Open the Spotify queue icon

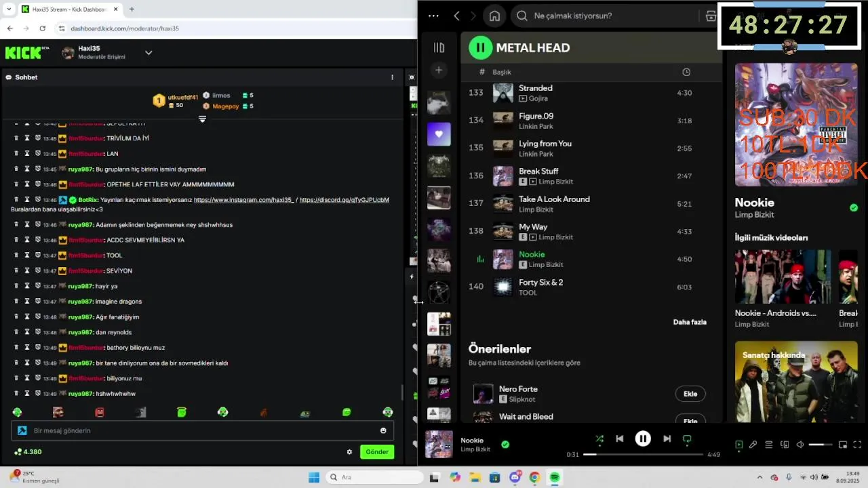[769, 445]
